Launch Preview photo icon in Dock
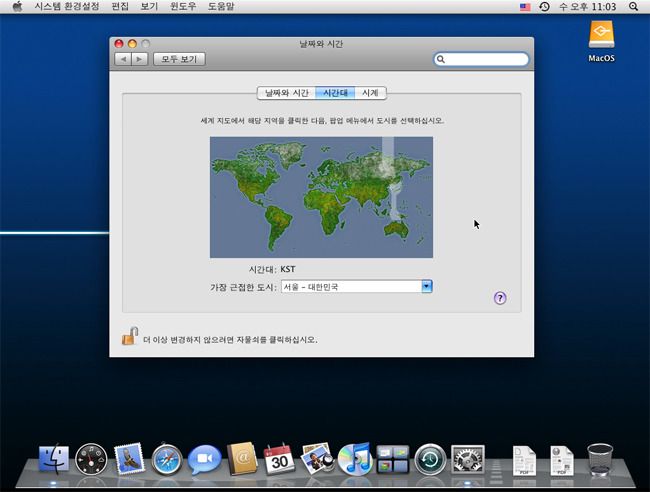Image resolution: width=650 pixels, height=492 pixels. (x=317, y=458)
